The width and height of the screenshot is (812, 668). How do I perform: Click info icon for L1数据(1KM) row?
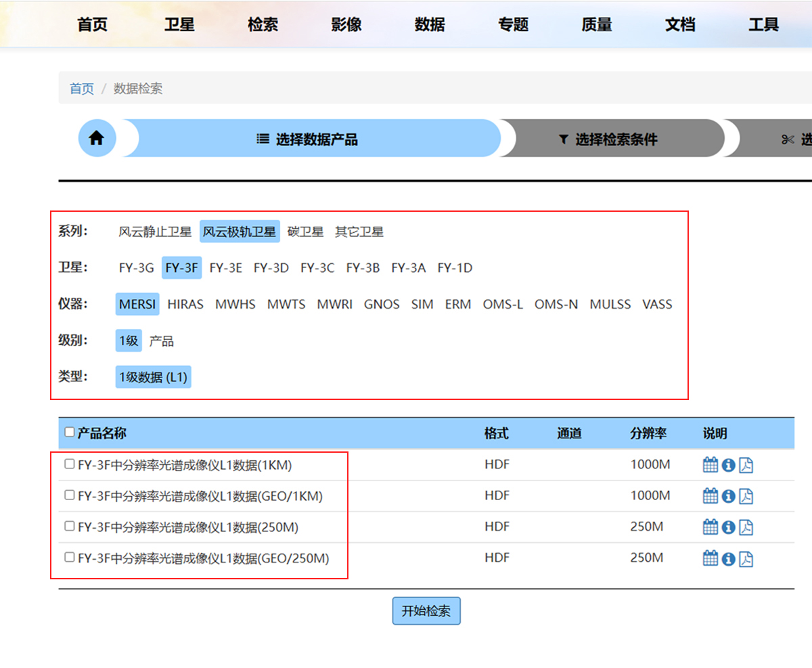[x=728, y=465]
